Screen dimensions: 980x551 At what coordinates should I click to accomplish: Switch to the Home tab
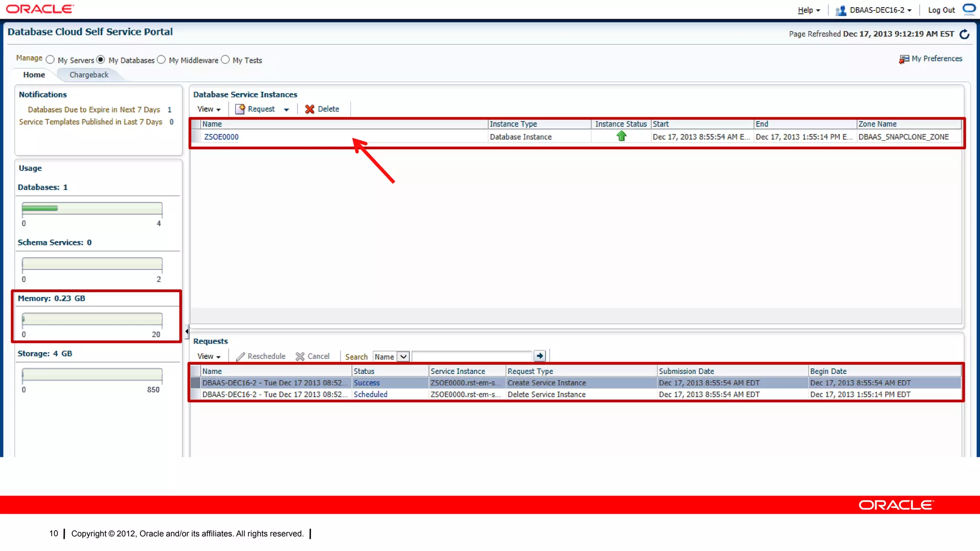pos(34,75)
